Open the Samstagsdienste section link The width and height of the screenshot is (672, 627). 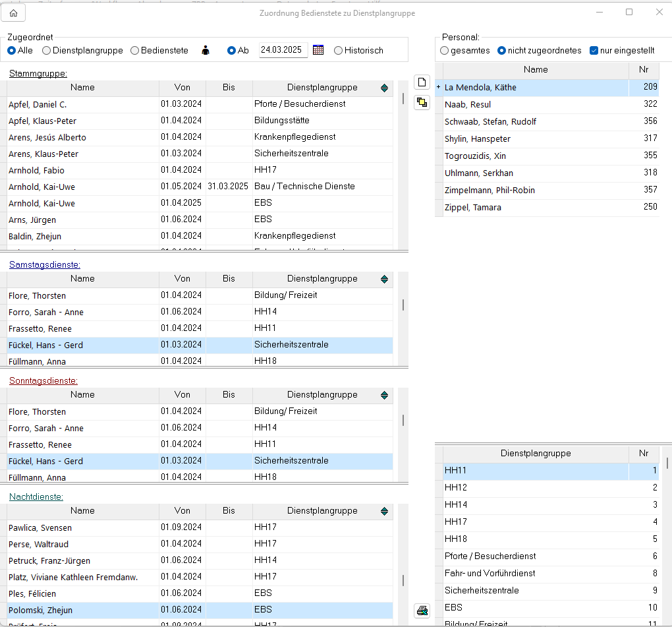tap(44, 264)
